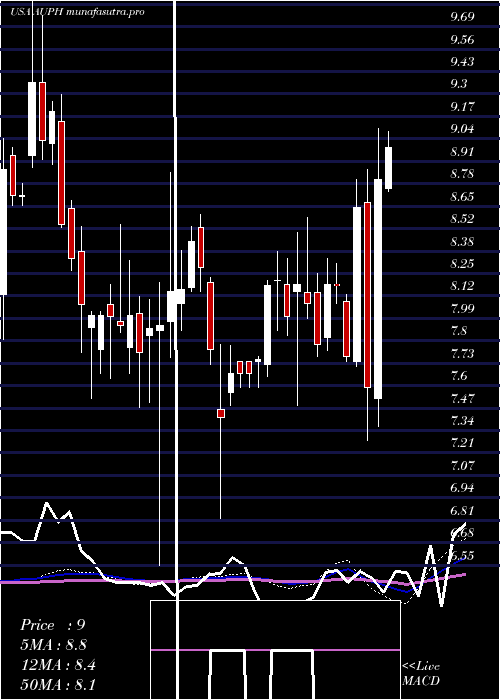Screen dimensions: 500x700
Task: Click the '<<Live MACD' label
Action: click(421, 673)
